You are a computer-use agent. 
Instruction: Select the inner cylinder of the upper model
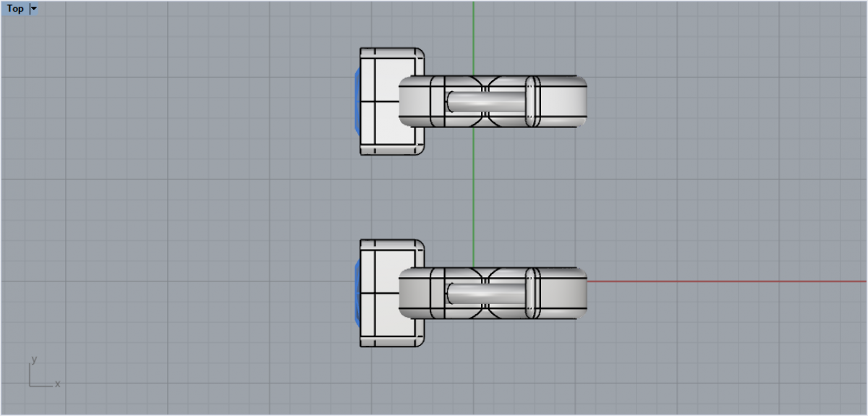coord(487,101)
